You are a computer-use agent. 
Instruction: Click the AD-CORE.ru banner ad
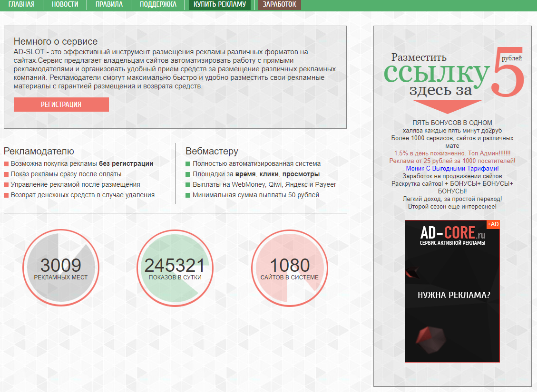(452, 291)
